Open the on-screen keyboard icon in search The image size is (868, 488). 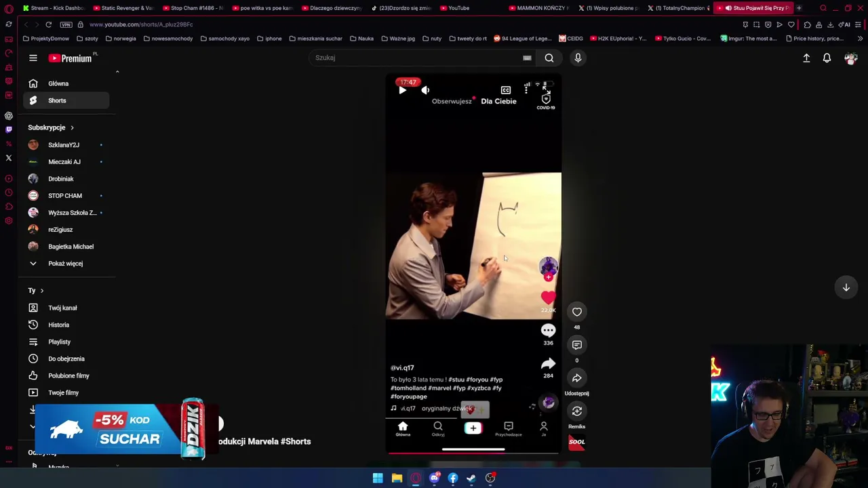(527, 58)
